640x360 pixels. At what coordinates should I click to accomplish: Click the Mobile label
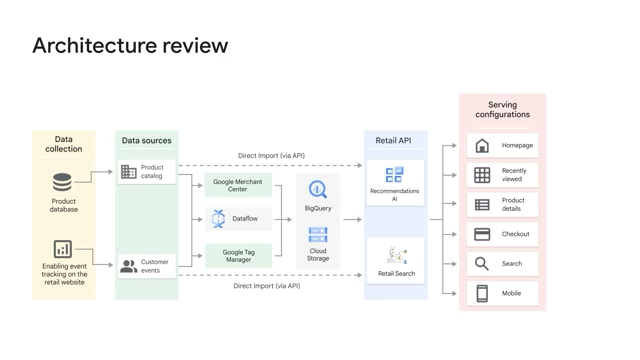pos(511,293)
